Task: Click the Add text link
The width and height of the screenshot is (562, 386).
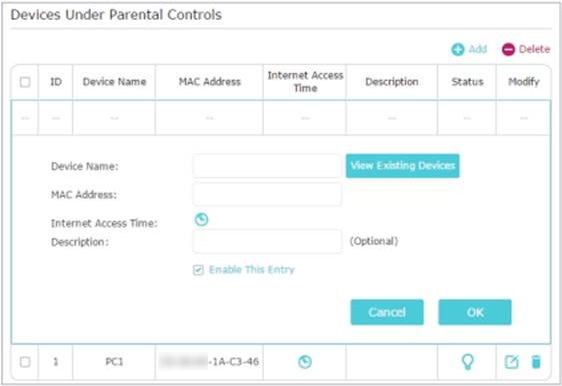Action: pos(478,49)
